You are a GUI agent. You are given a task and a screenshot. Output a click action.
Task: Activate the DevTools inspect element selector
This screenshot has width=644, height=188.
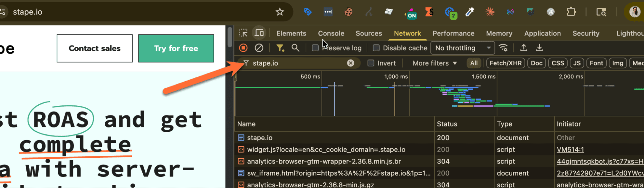click(243, 33)
